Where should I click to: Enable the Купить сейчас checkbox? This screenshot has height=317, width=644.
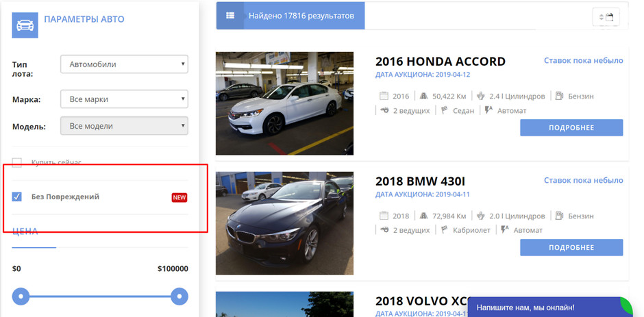[x=17, y=163]
